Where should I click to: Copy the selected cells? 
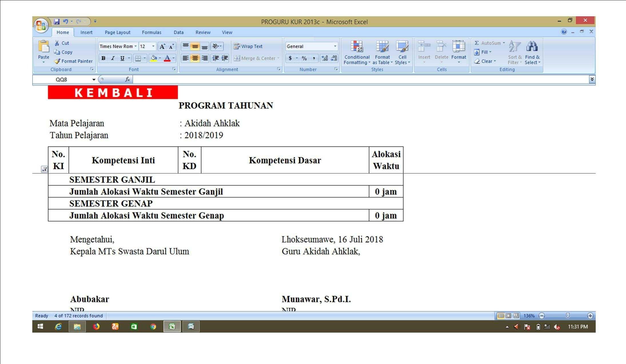coord(63,52)
